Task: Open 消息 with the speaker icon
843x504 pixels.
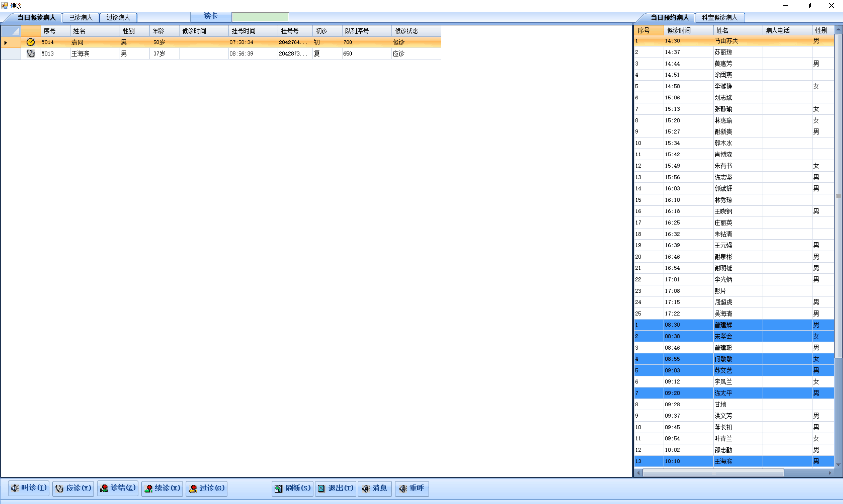Action: (366, 489)
